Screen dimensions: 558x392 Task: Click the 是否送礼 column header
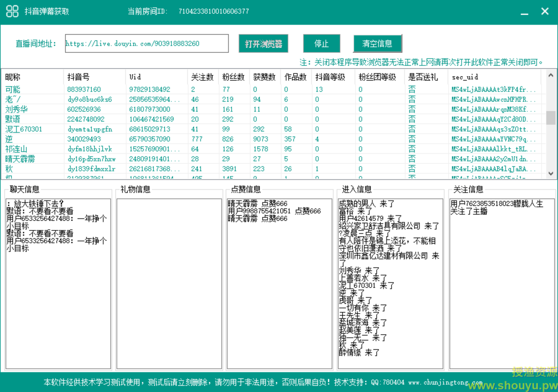tap(426, 77)
